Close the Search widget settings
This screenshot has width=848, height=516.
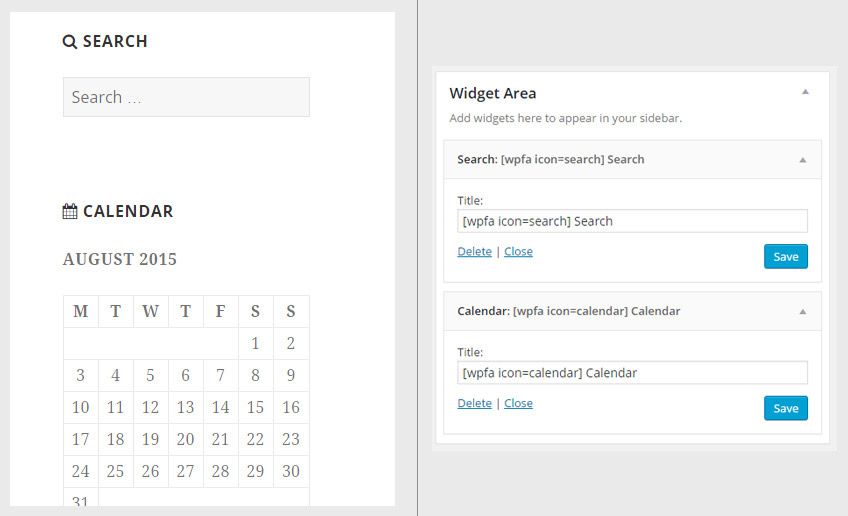tap(518, 252)
